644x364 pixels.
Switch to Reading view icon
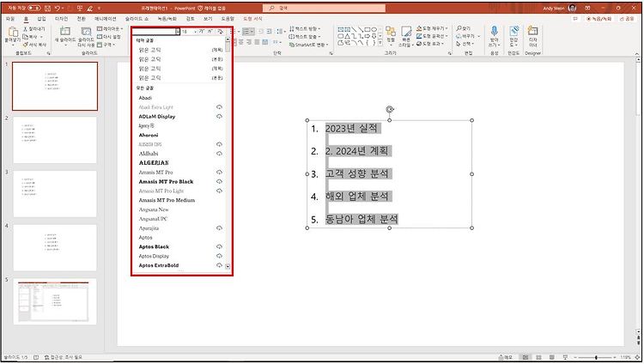point(551,357)
